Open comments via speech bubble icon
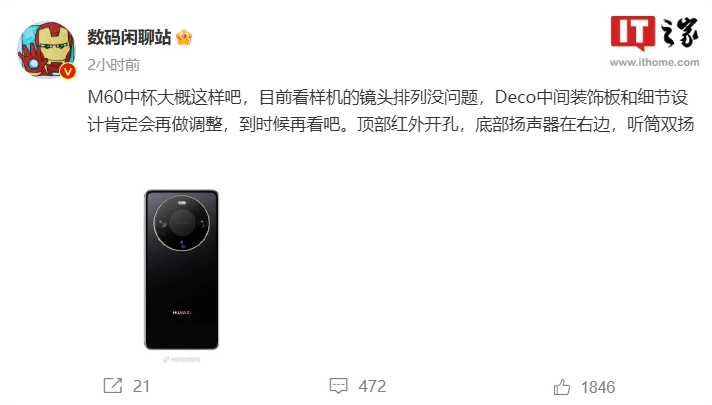The height and width of the screenshot is (405, 712). [x=338, y=386]
